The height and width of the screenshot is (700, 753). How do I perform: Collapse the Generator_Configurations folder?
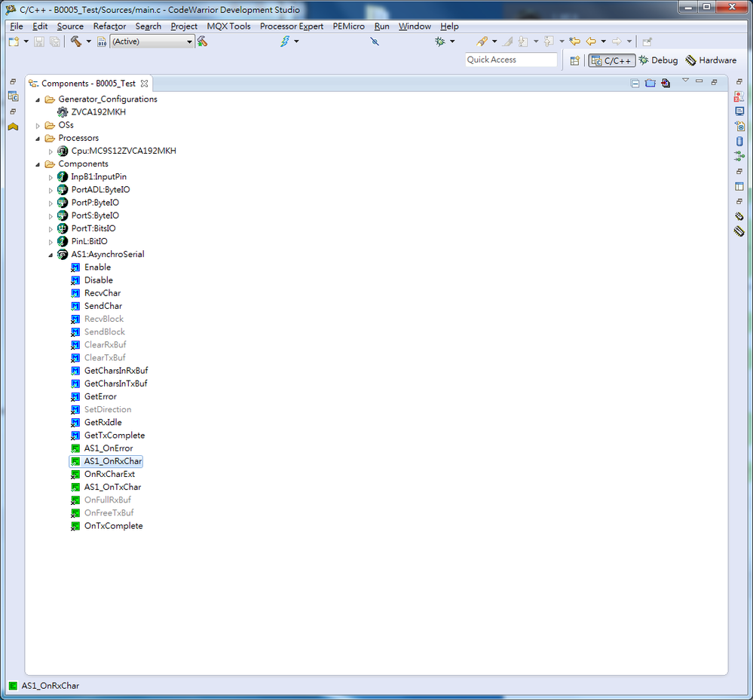(x=38, y=100)
